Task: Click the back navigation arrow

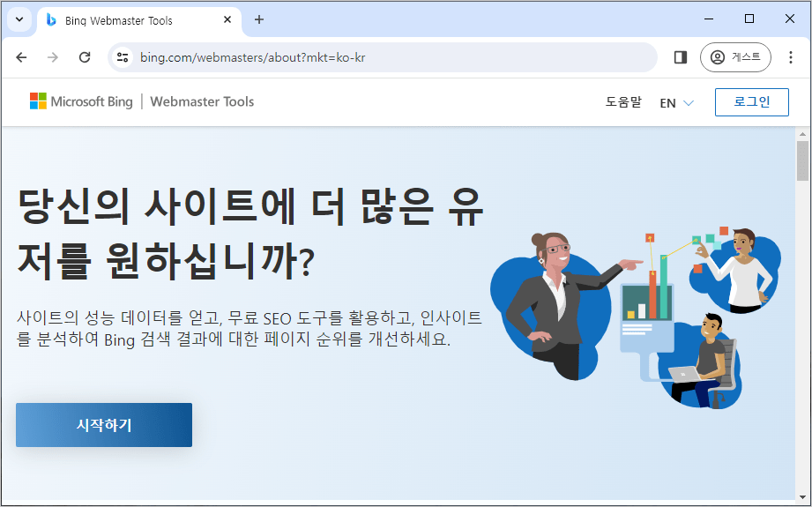Action: [x=22, y=57]
